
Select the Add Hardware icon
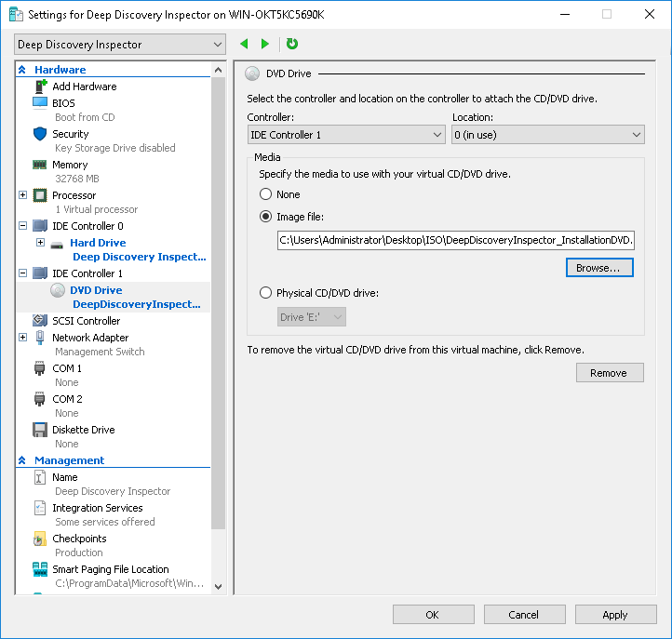tap(40, 87)
